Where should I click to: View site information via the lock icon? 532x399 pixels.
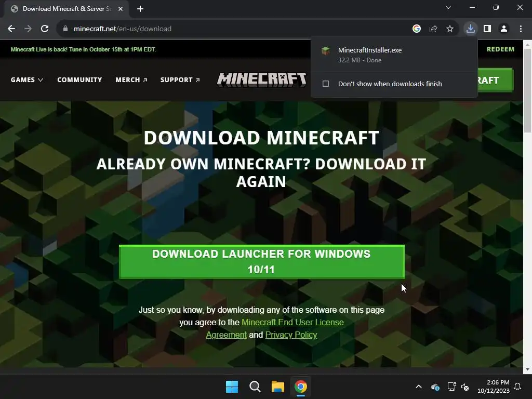pos(65,29)
